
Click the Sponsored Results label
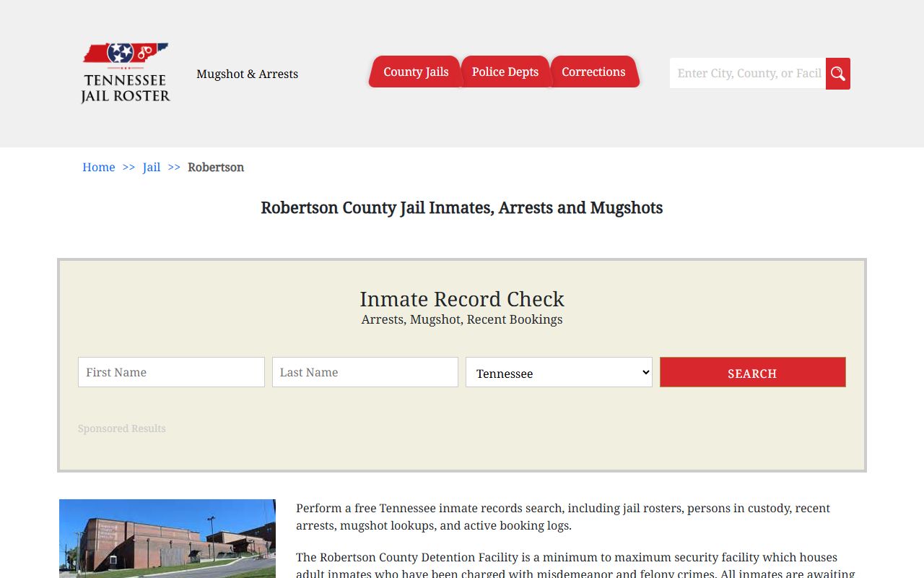(122, 428)
